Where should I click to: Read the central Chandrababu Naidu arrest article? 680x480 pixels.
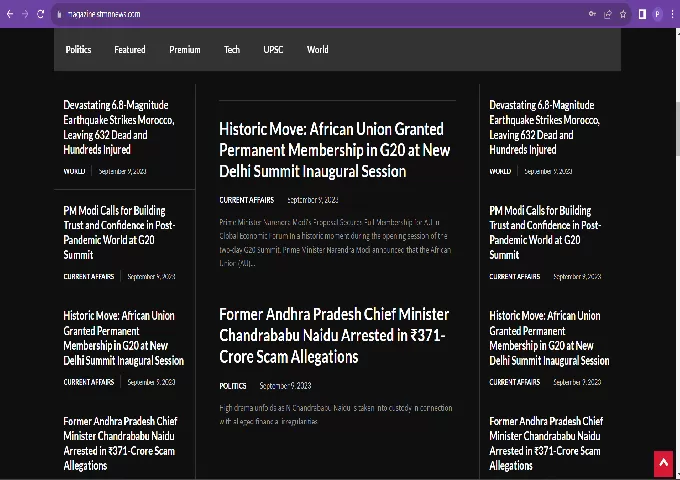(x=334, y=335)
